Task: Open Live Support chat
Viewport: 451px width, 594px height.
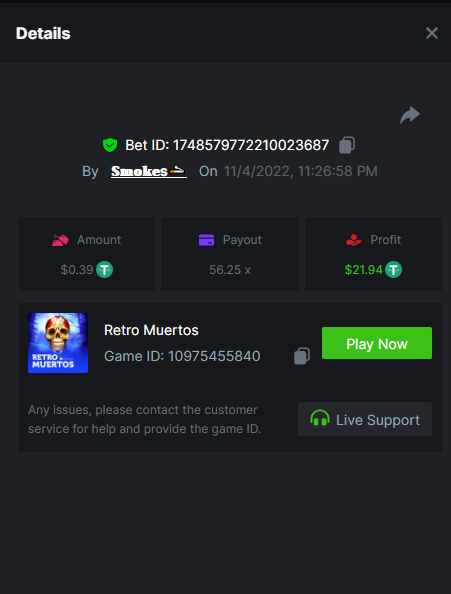Action: tap(365, 419)
